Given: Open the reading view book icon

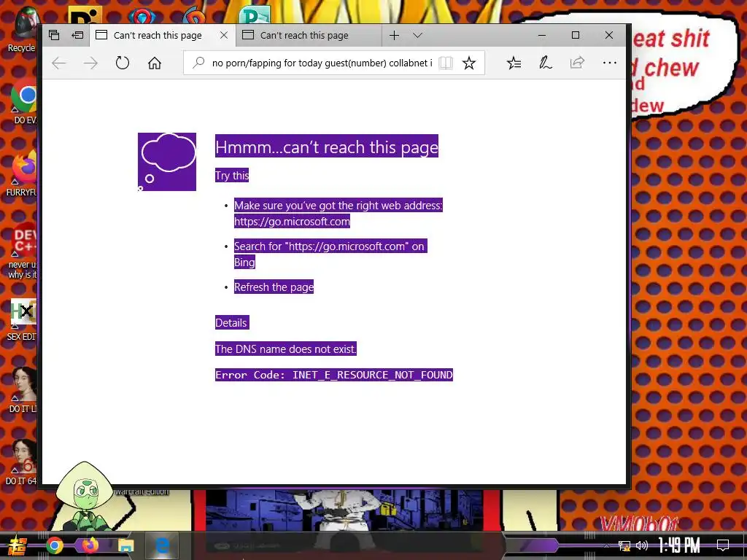Looking at the screenshot, I should (x=446, y=63).
